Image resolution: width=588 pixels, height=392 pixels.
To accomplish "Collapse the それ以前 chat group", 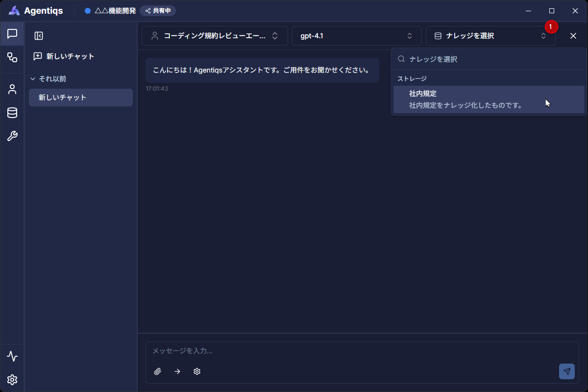I will [x=48, y=78].
